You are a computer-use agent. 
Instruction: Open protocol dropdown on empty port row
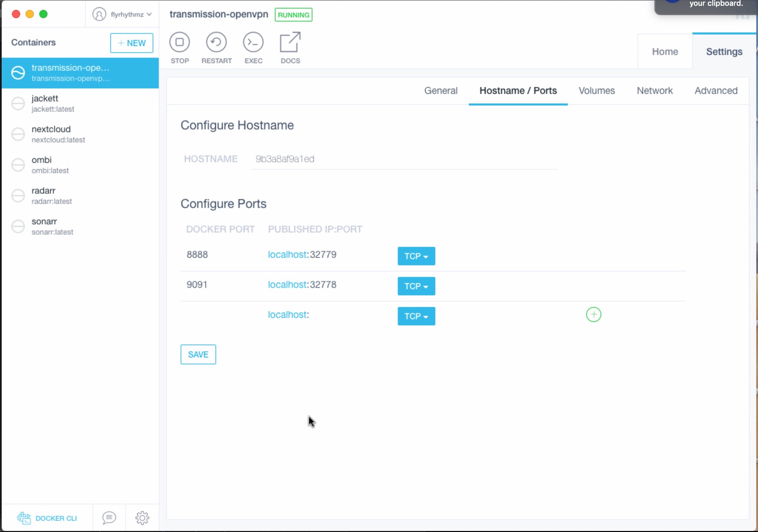(416, 316)
